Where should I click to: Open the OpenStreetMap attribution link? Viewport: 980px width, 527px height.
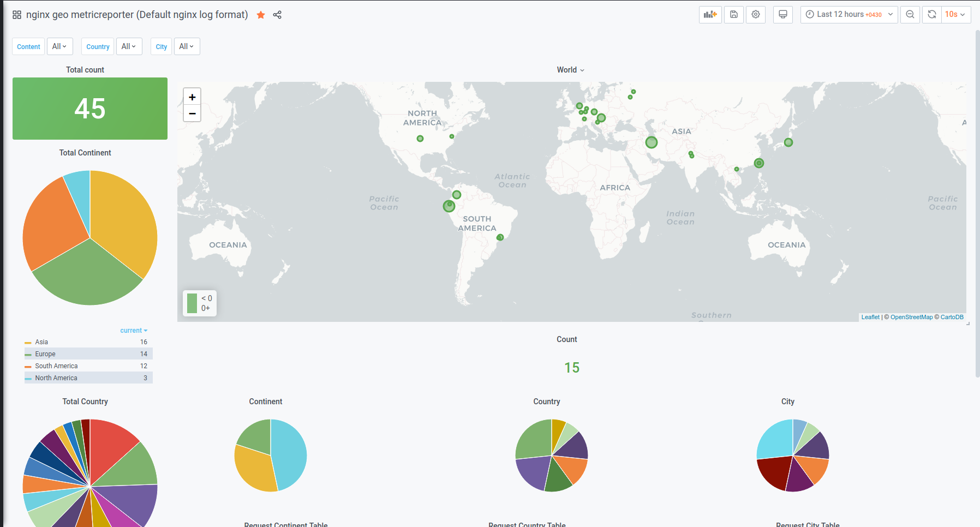pos(911,317)
